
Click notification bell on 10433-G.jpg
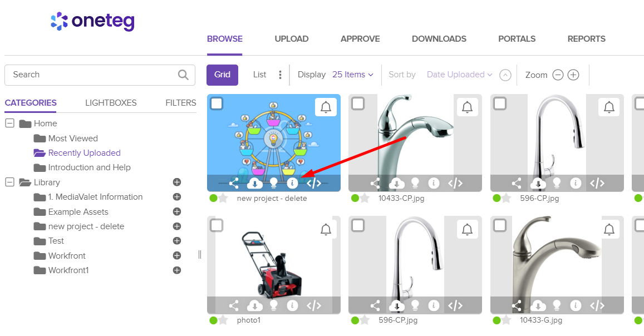609,229
